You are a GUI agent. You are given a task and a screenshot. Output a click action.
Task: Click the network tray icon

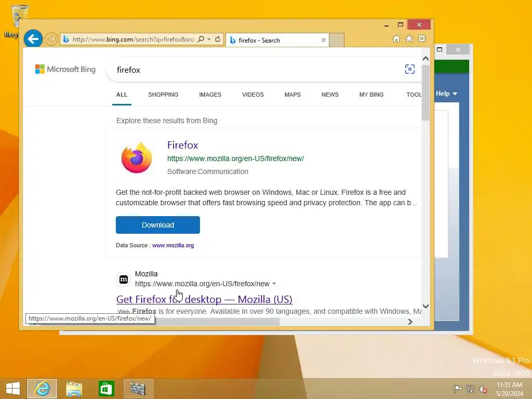point(470,389)
